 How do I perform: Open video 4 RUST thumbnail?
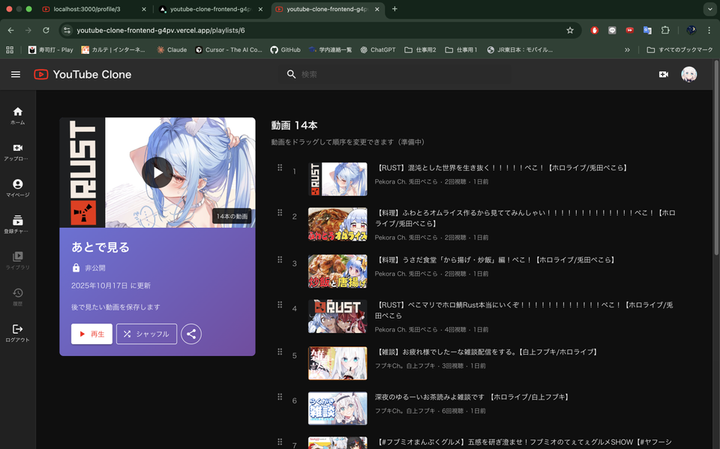(x=338, y=316)
